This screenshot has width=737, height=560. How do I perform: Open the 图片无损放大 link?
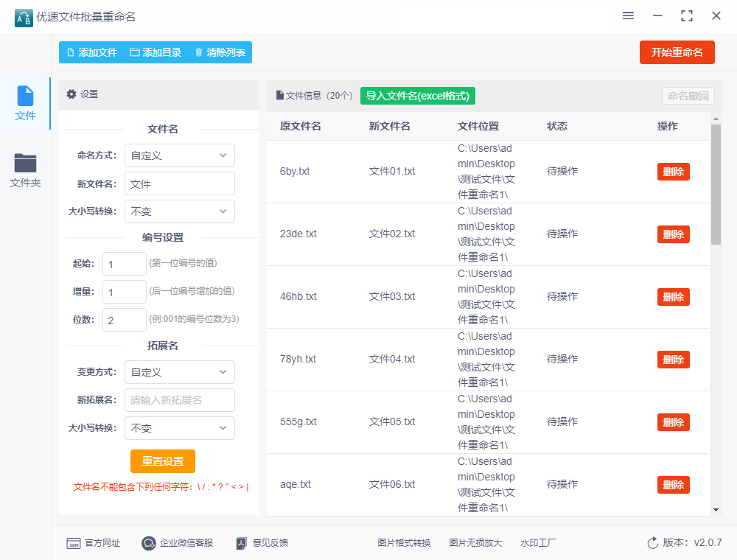point(475,543)
